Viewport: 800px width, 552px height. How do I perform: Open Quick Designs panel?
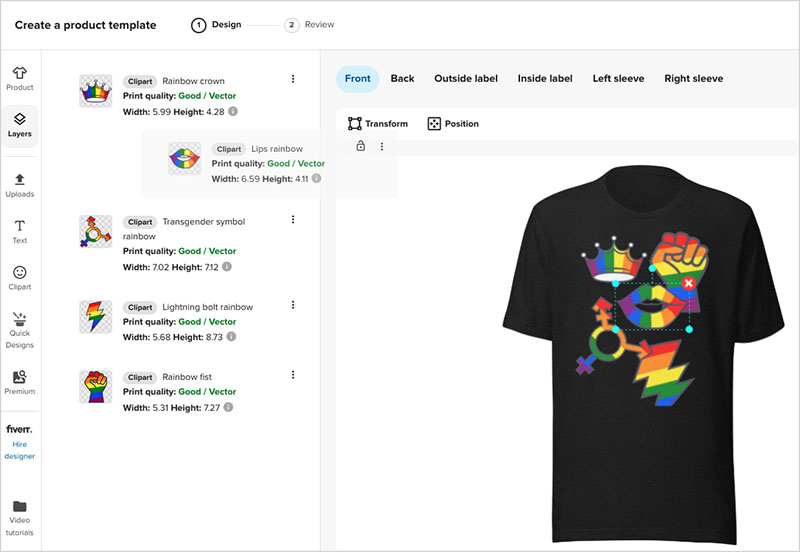point(19,330)
